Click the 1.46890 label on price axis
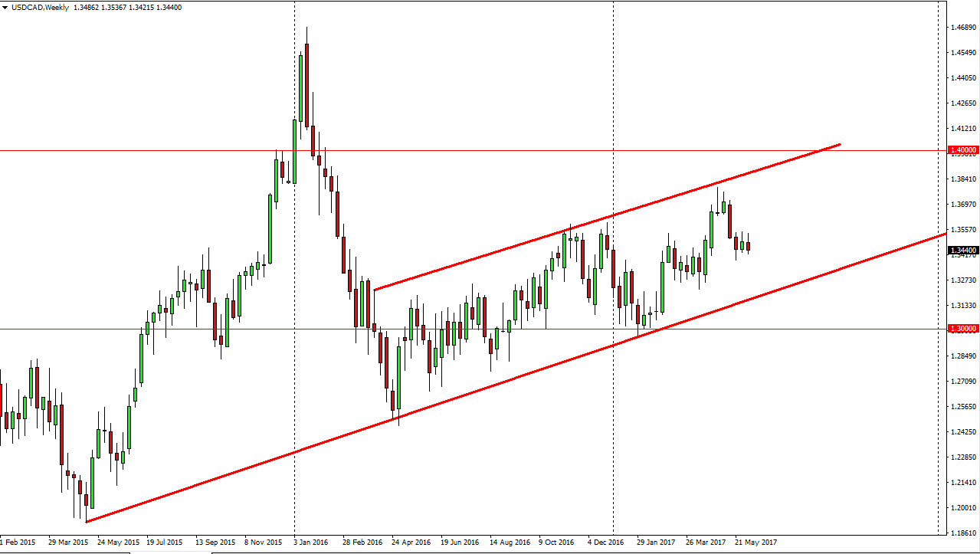 963,28
